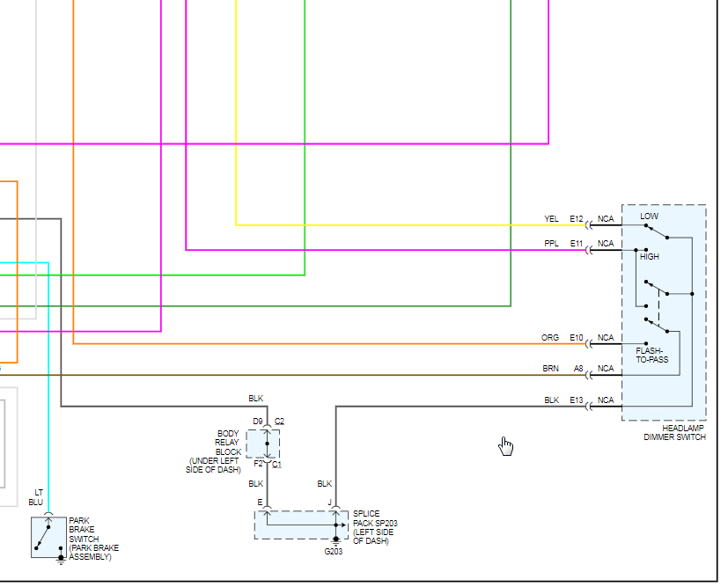This screenshot has height=587, width=728.
Task: Click the G203 ground label
Action: (x=334, y=552)
